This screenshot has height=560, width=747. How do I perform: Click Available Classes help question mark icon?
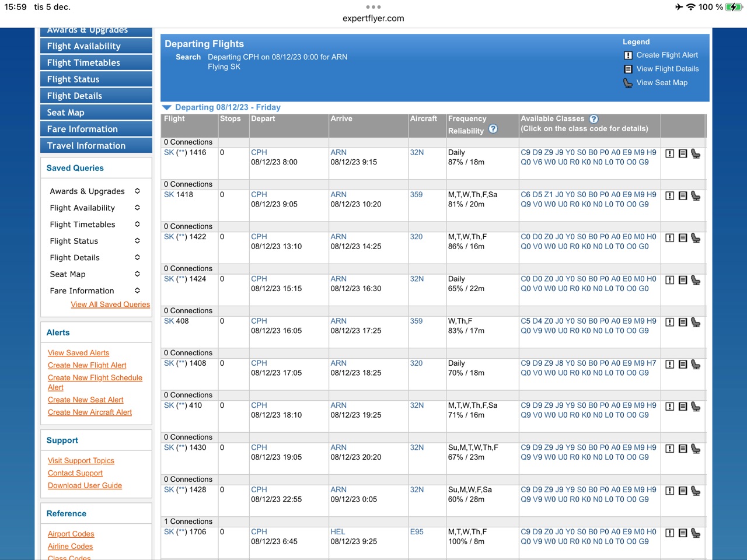[x=594, y=119]
